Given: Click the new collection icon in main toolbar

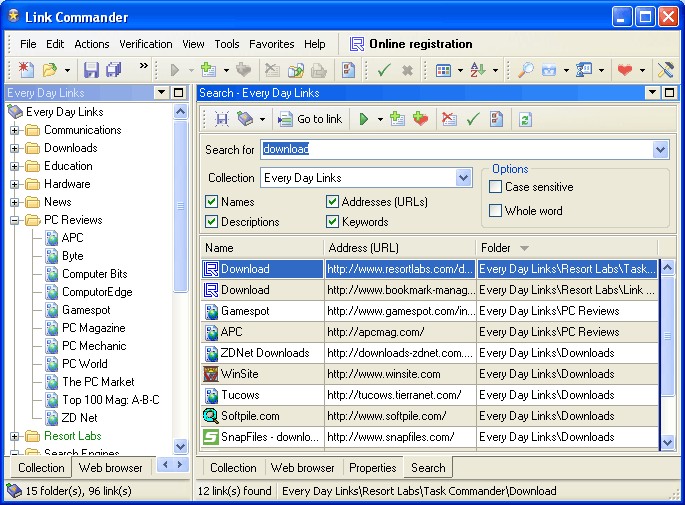Looking at the screenshot, I should point(26,70).
